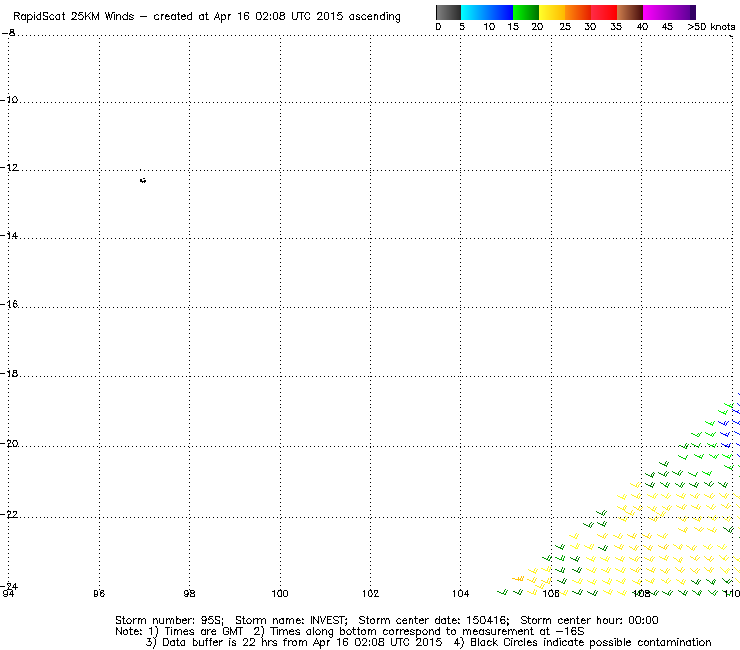Viewport: 740px width, 650px height.
Task: Click the yellow 20-25 knots legend segment
Action: 552,12
